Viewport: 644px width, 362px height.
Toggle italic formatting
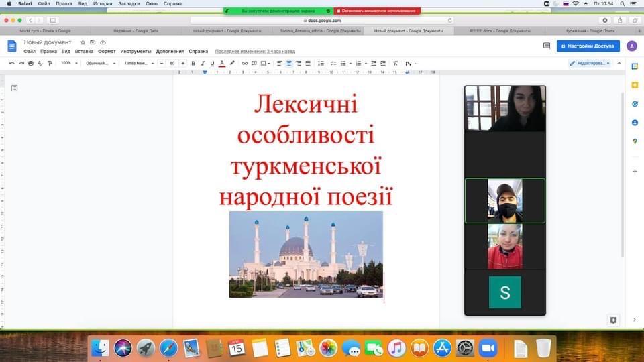(x=203, y=63)
